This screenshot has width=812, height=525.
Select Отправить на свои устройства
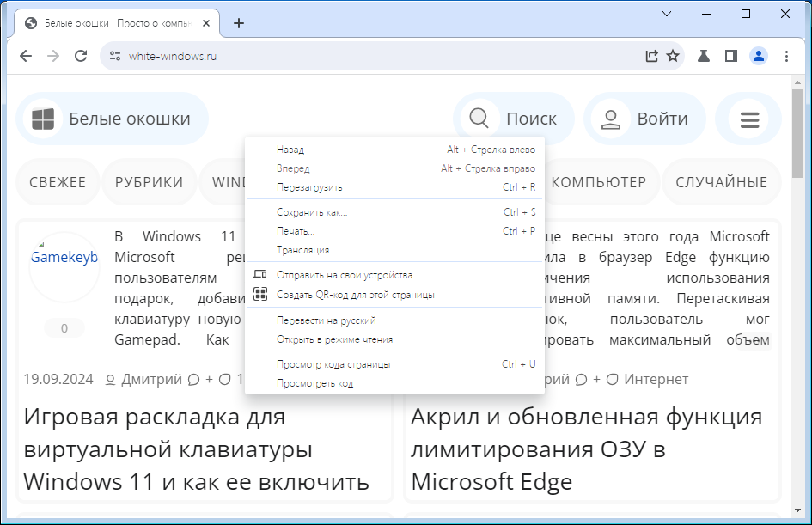pyautogui.click(x=394, y=275)
